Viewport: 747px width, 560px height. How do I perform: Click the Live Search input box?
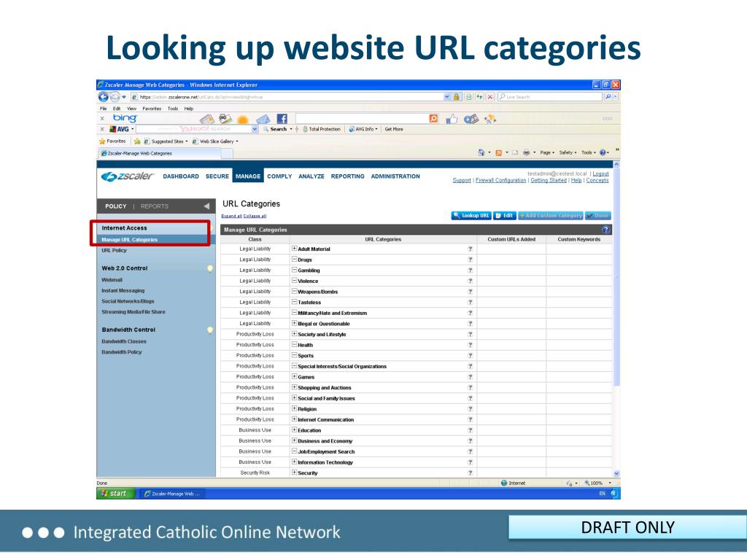pyautogui.click(x=550, y=97)
